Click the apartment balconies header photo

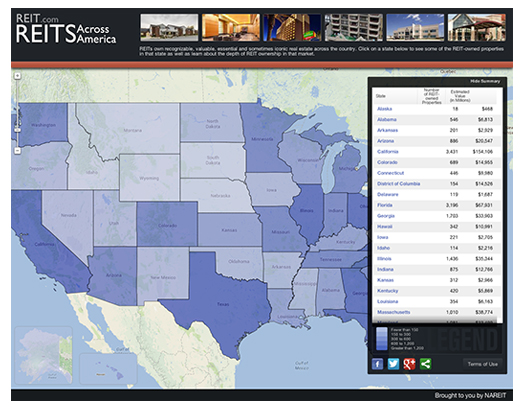[x=354, y=27]
